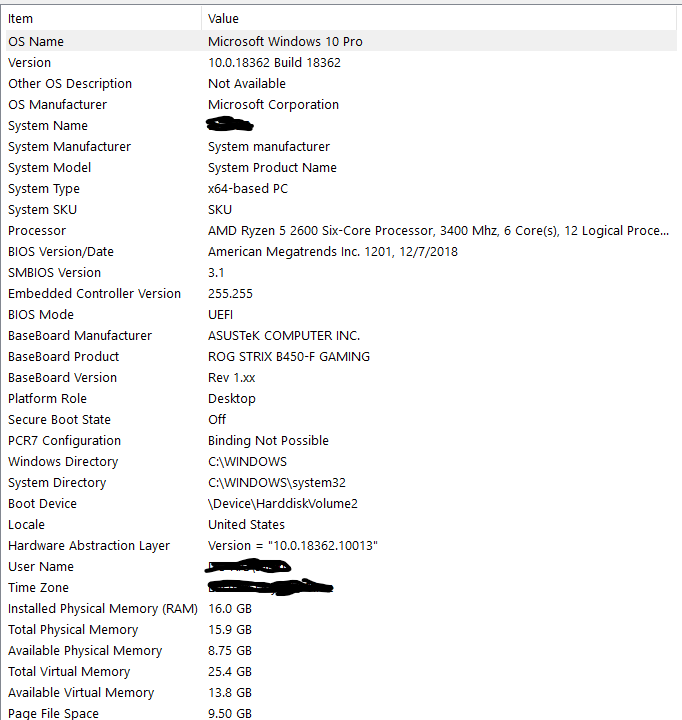Click the American Megatrends Inc. 1201 value
682x720 pixels.
(333, 252)
